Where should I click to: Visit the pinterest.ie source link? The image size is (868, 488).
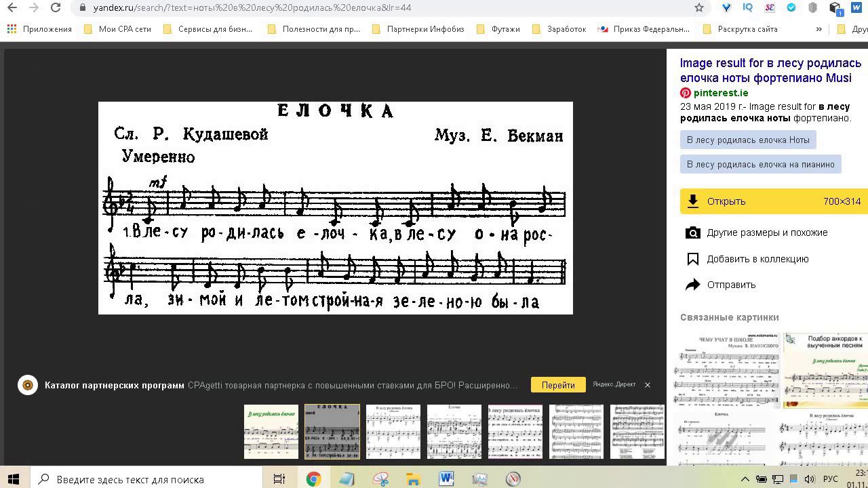click(721, 93)
